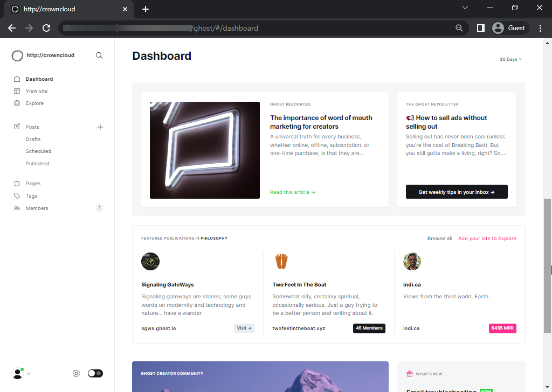Image resolution: width=552 pixels, height=392 pixels.
Task: Click the $455 MRR badge
Action: tap(502, 328)
